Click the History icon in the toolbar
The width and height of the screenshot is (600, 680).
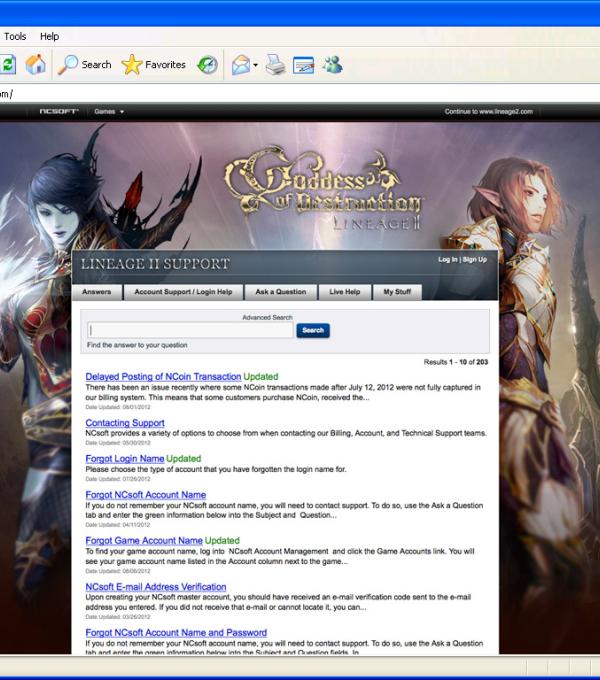pos(207,65)
